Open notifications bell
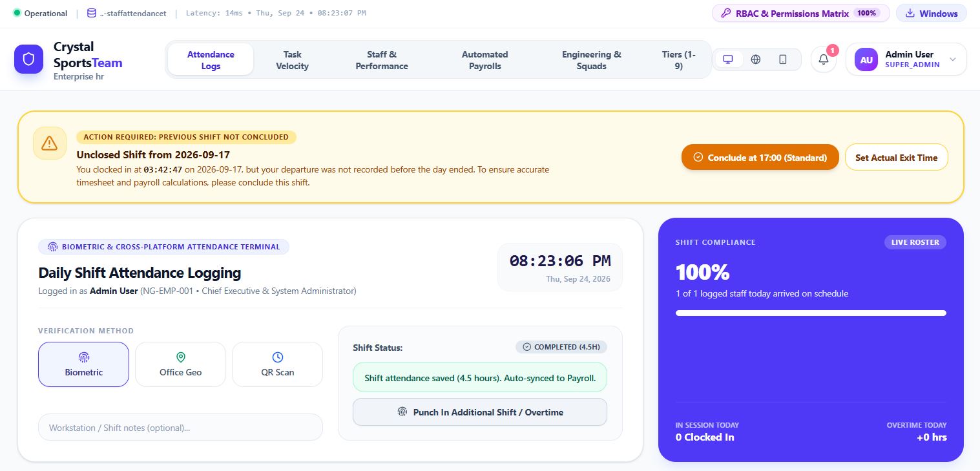Image resolution: width=980 pixels, height=471 pixels. [x=824, y=59]
